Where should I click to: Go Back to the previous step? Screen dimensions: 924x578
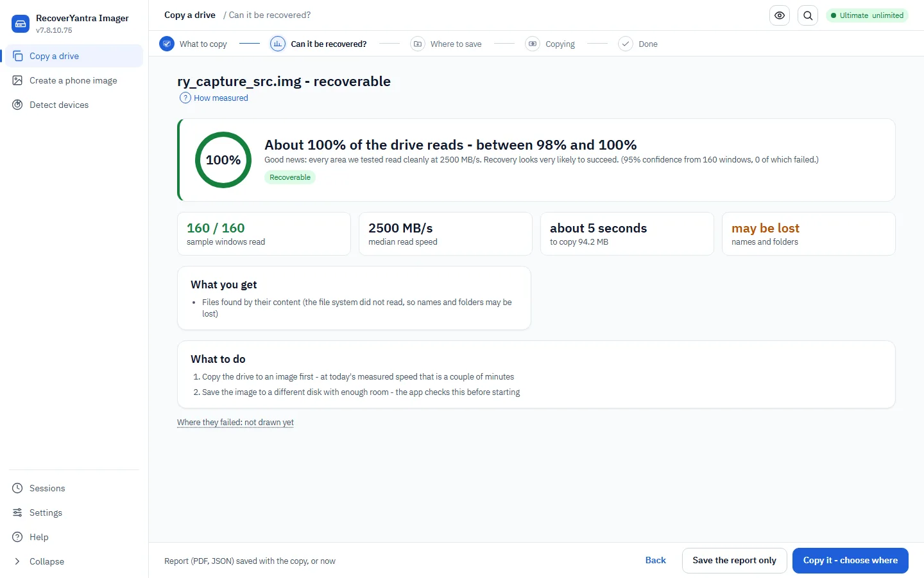[656, 560]
